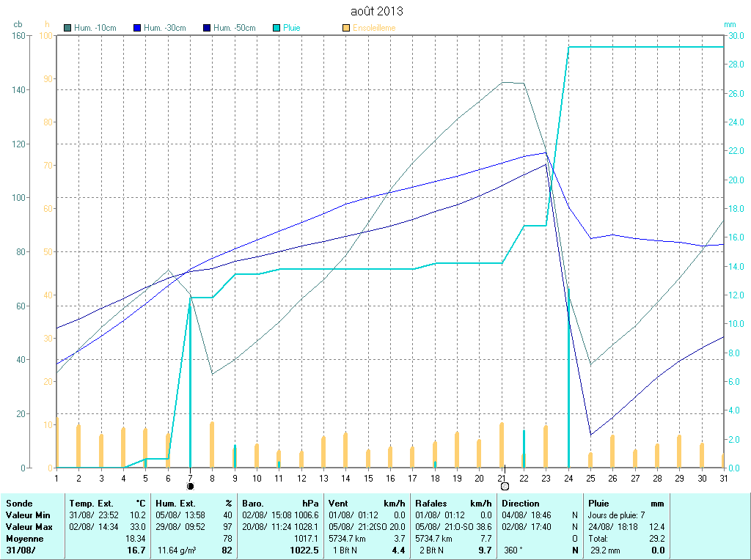751x560 pixels.
Task: Click the orange Ensoleillement legend swatch
Action: 346,28
